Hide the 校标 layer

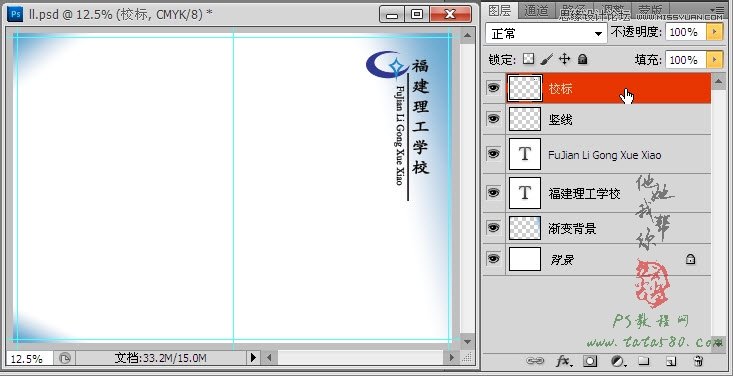tap(494, 87)
